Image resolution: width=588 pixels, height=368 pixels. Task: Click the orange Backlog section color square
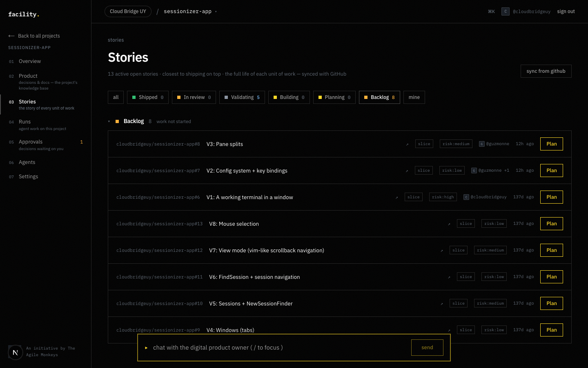[x=117, y=121]
